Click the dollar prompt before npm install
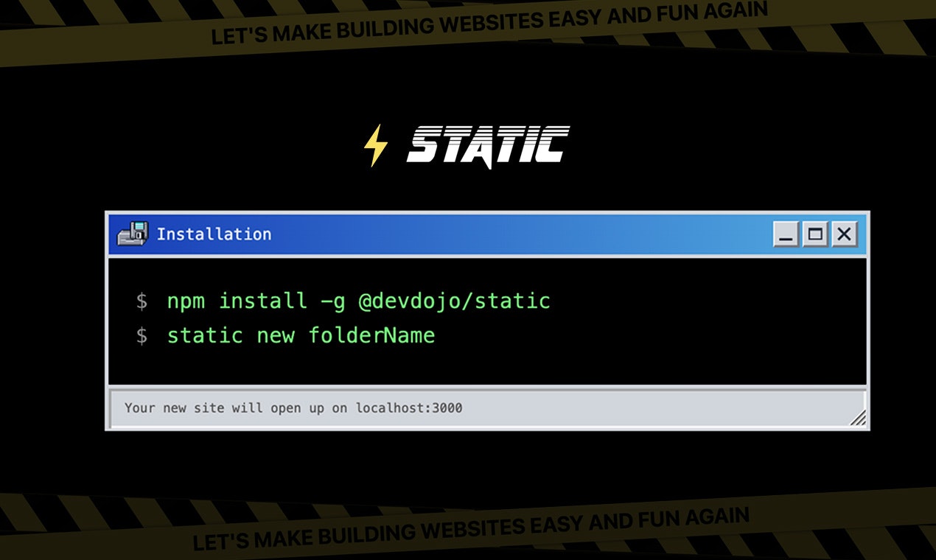This screenshot has height=560, width=936. pyautogui.click(x=142, y=301)
